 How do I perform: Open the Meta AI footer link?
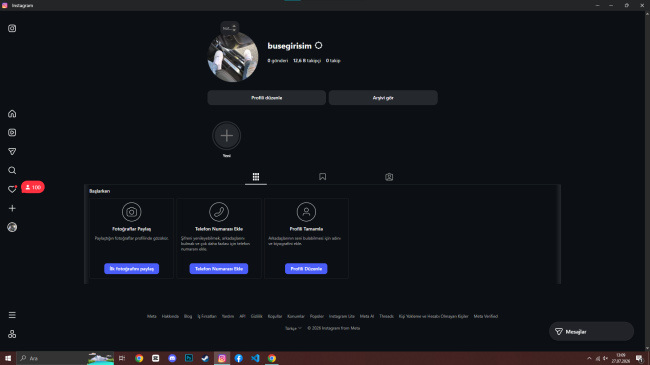point(367,316)
